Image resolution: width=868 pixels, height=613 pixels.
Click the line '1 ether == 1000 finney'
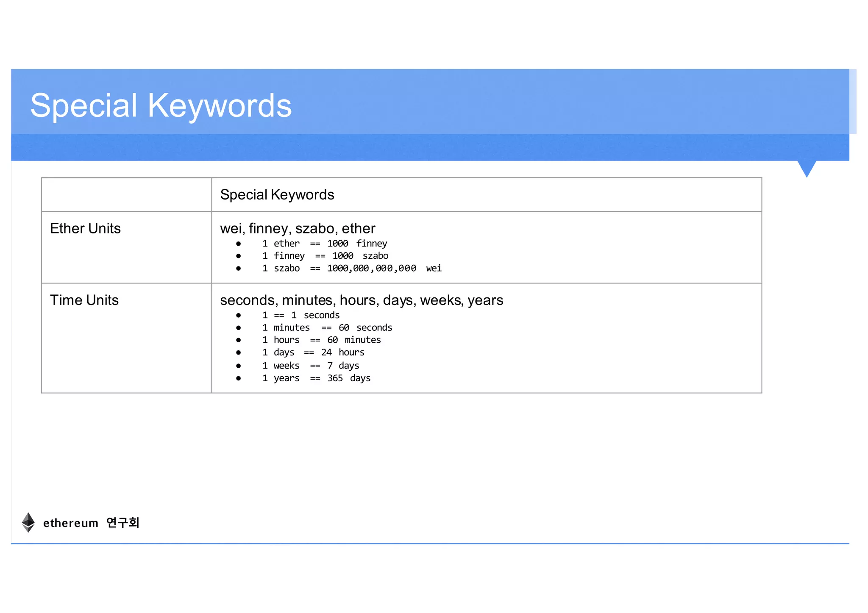point(325,244)
